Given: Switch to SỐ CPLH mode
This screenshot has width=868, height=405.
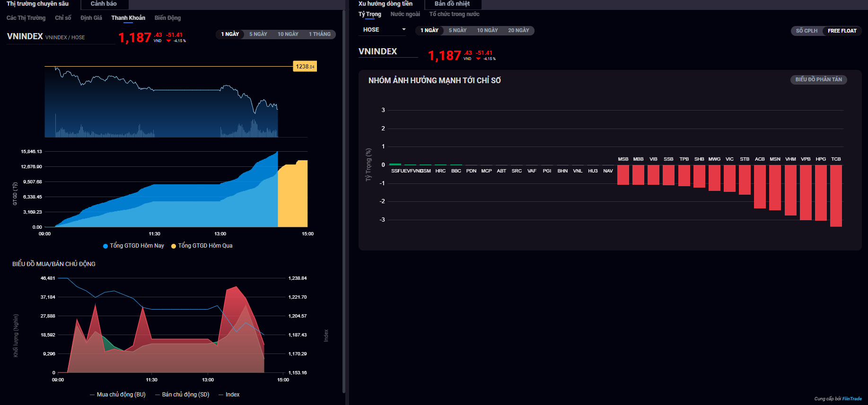Looking at the screenshot, I should point(807,31).
